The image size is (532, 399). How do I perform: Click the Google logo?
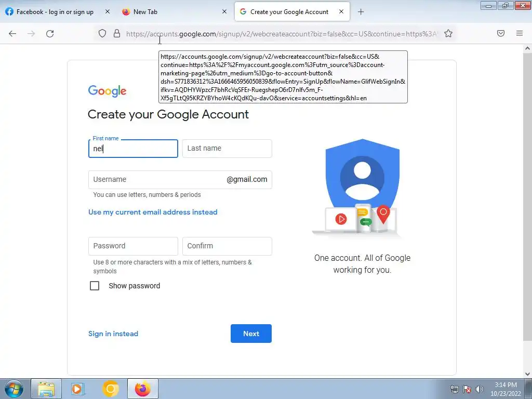click(107, 91)
